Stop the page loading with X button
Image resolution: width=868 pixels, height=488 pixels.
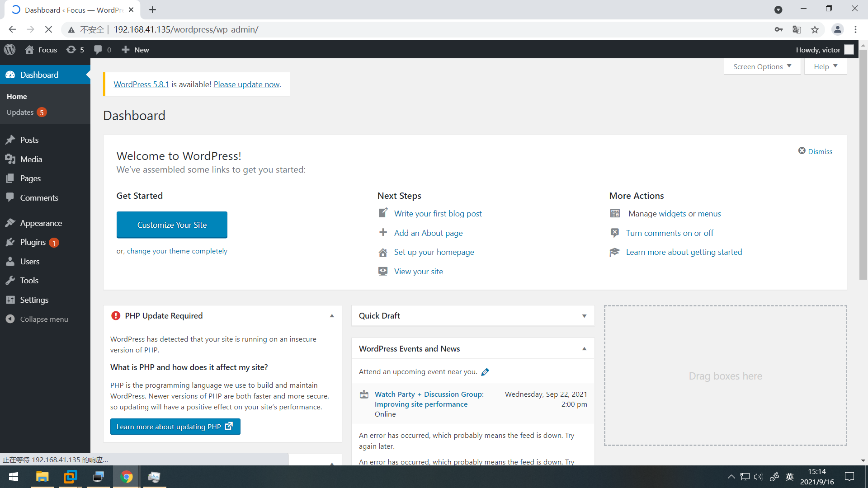[x=48, y=30]
